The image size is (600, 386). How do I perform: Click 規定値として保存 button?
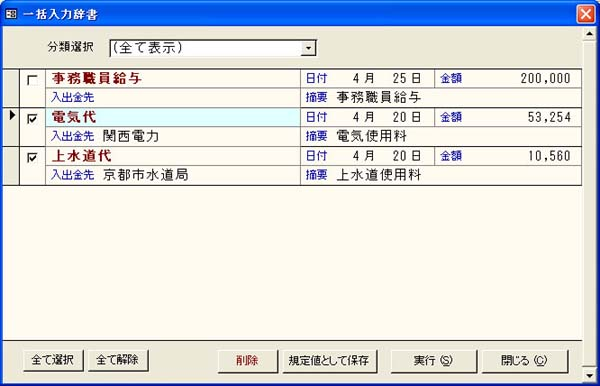(x=329, y=361)
